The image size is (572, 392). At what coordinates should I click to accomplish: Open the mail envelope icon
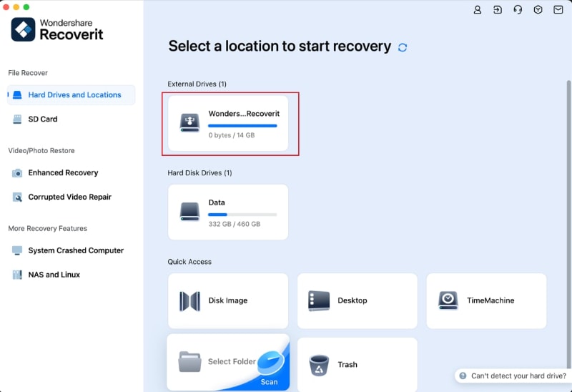pyautogui.click(x=558, y=10)
